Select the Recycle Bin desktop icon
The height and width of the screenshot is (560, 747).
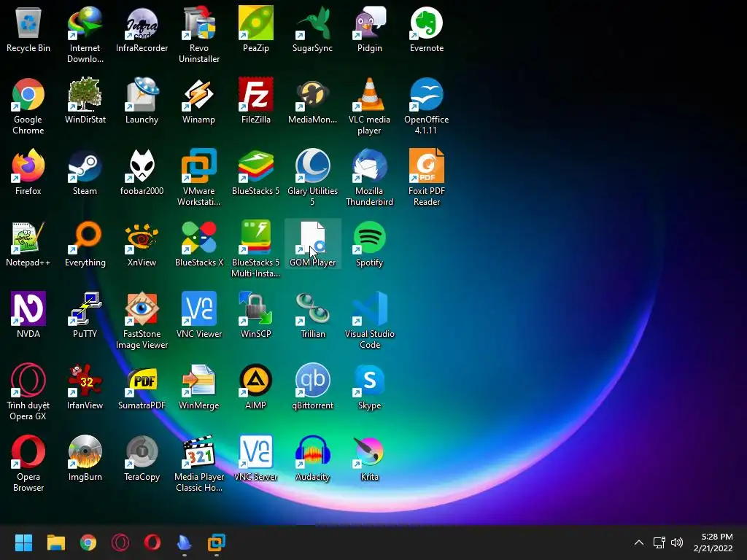28,23
